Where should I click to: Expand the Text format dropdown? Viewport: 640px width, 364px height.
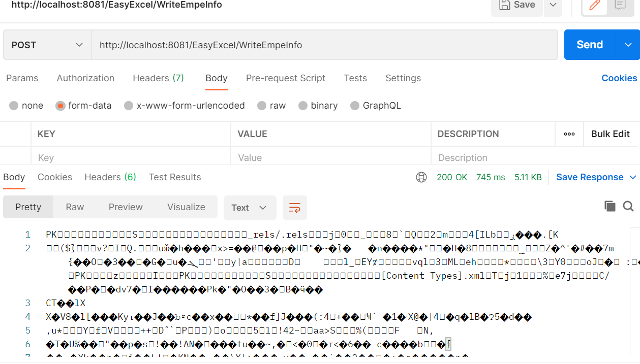click(x=250, y=208)
